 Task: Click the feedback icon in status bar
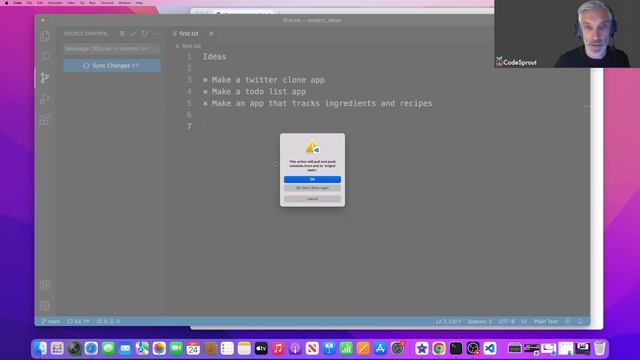coord(568,321)
